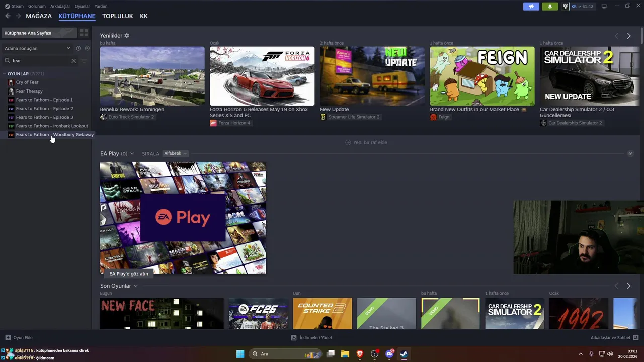
Task: Click the recent activity clock filter icon
Action: click(78, 48)
